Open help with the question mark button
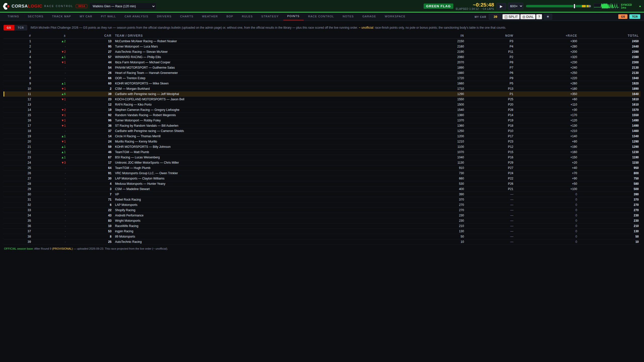The width and height of the screenshot is (644, 362). point(539,17)
